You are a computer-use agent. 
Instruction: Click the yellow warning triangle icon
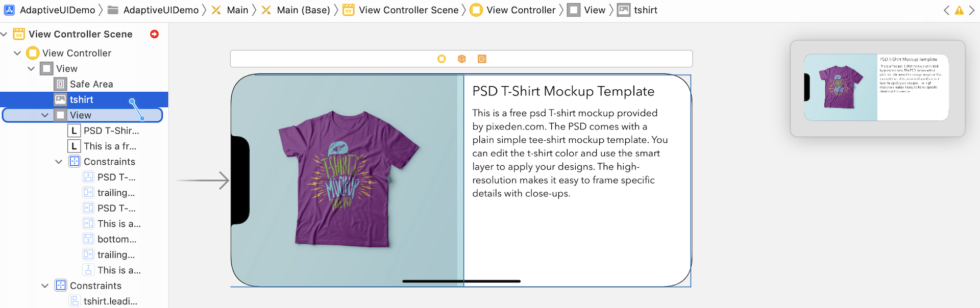pos(959,10)
